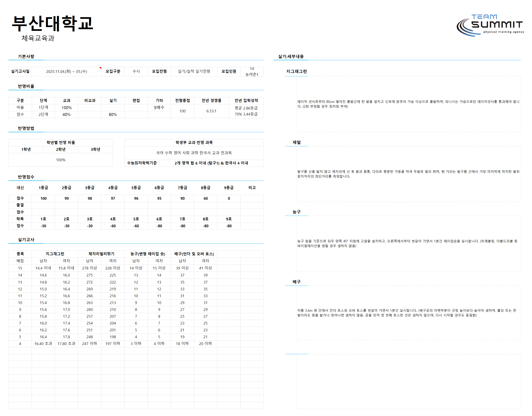Select the 20 이하 women's volleyball cell

[206, 343]
